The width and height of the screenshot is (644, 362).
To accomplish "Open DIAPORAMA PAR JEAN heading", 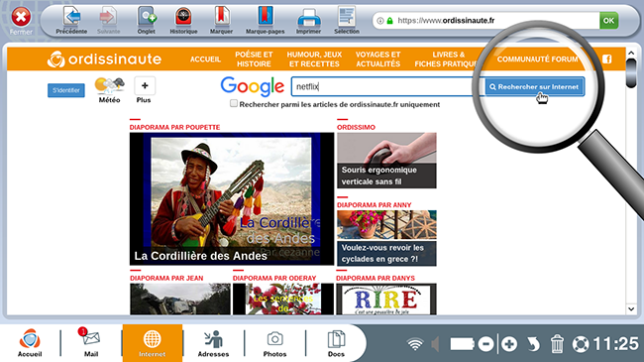I will click(x=166, y=278).
